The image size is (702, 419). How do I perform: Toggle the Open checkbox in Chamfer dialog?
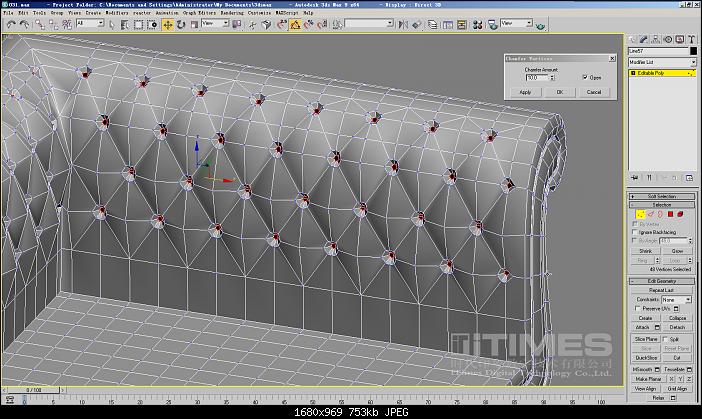coord(585,77)
